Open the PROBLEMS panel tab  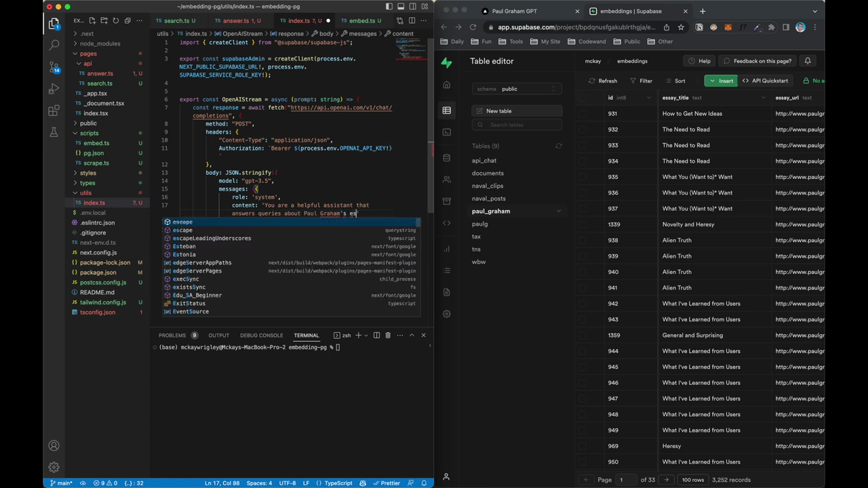pyautogui.click(x=172, y=335)
